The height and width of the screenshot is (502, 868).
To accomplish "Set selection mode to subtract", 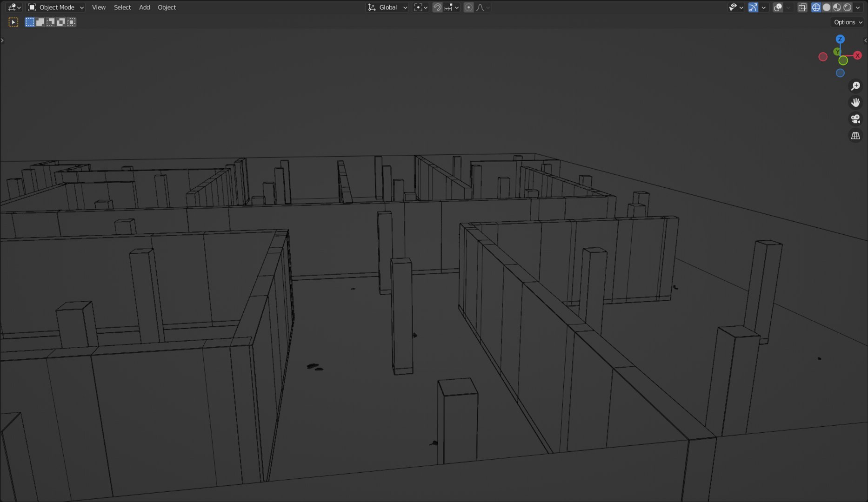I will 50,22.
